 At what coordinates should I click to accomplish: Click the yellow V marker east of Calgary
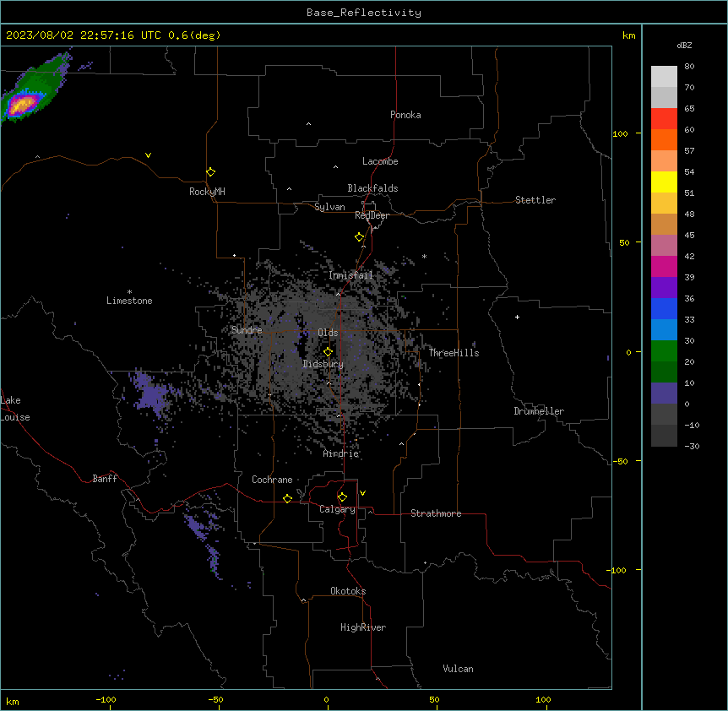pyautogui.click(x=362, y=493)
